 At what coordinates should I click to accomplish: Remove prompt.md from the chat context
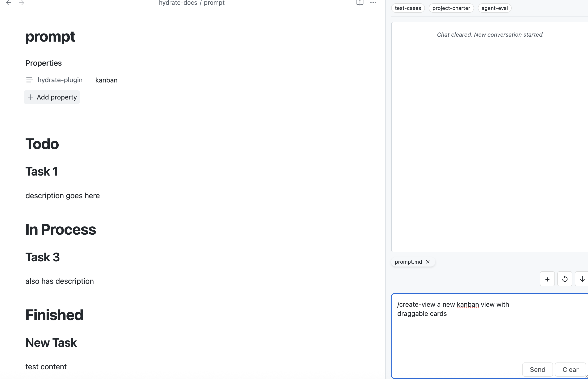(x=428, y=262)
